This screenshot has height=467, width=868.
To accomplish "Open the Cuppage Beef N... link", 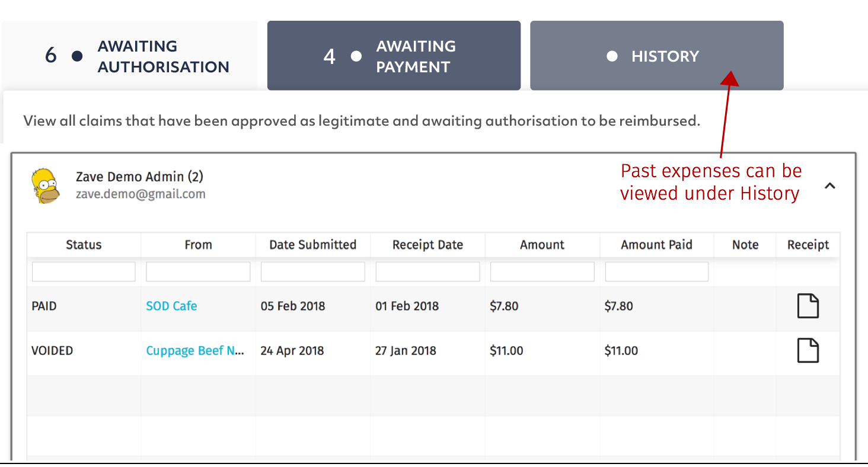I will [195, 350].
